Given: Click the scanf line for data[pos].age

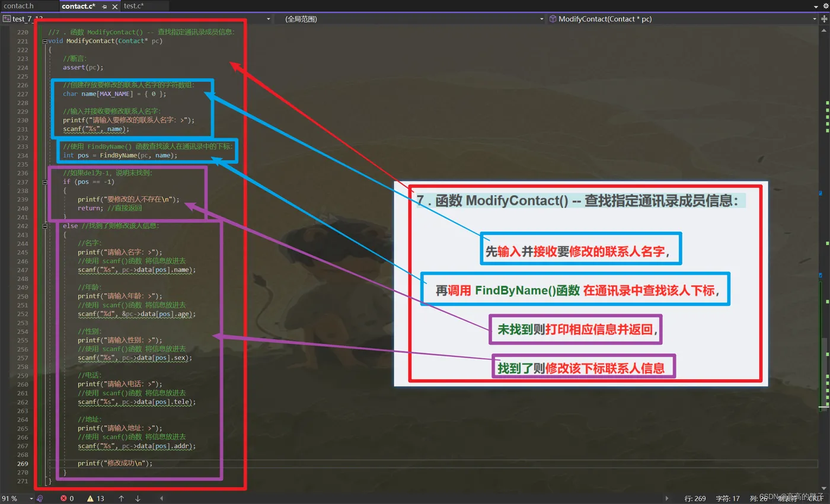Looking at the screenshot, I should [136, 314].
